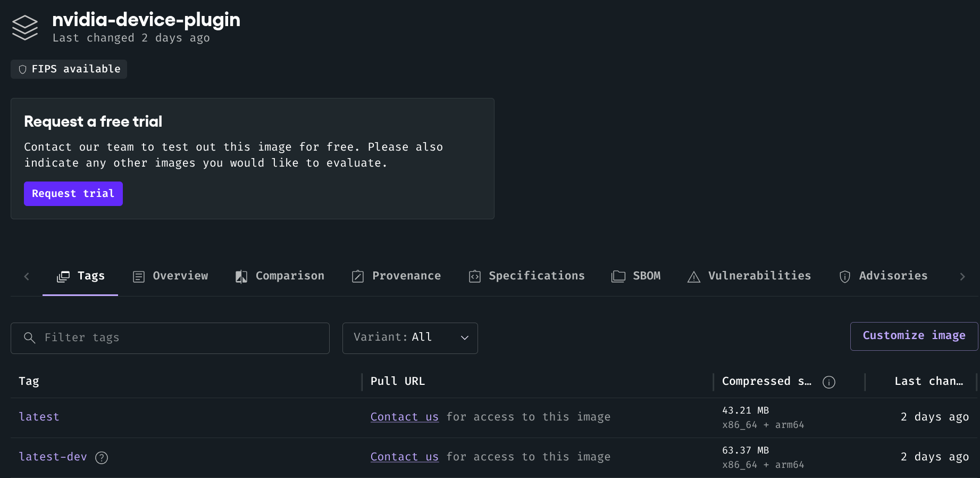
Task: Click the Vulnerabilities warning triangle icon
Action: (x=694, y=277)
